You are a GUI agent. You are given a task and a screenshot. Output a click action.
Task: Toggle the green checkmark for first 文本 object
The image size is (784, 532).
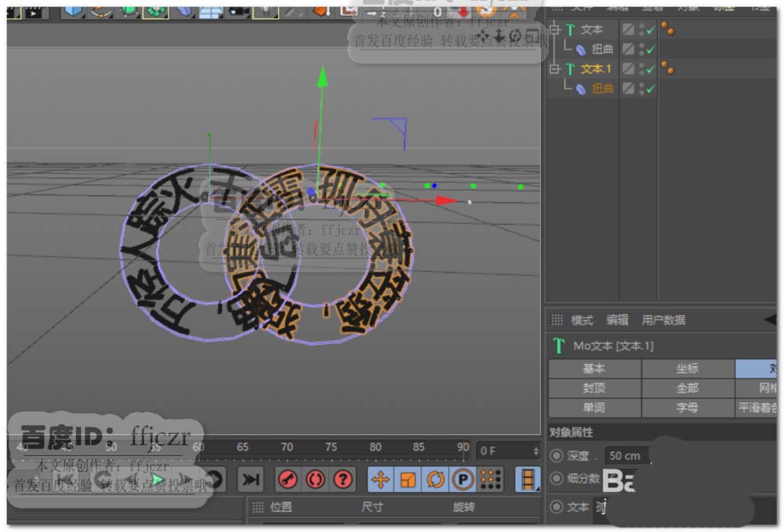[x=650, y=30]
